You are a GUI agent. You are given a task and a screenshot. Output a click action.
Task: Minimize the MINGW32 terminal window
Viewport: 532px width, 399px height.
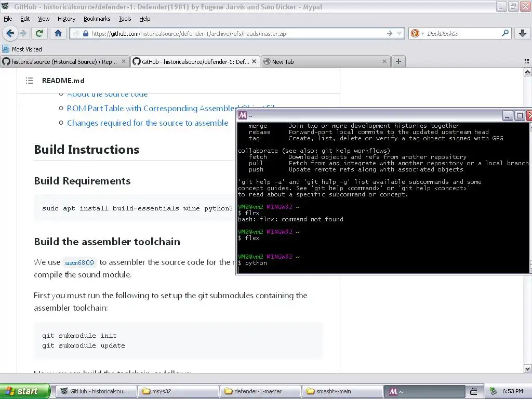pyautogui.click(x=507, y=116)
